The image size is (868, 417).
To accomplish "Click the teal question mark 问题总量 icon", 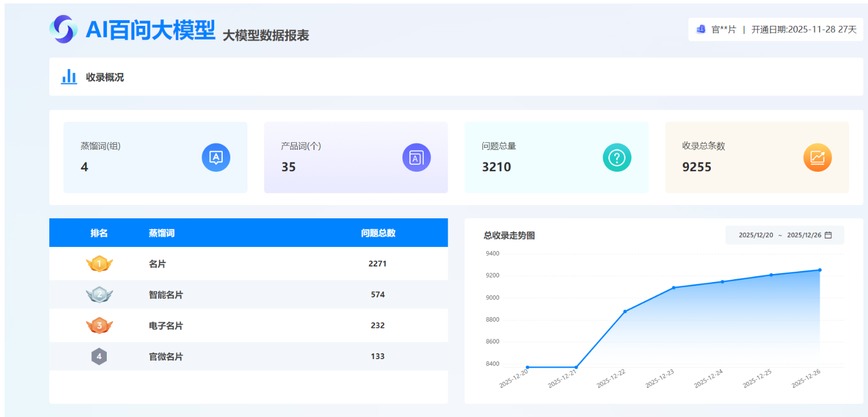I will [x=617, y=157].
